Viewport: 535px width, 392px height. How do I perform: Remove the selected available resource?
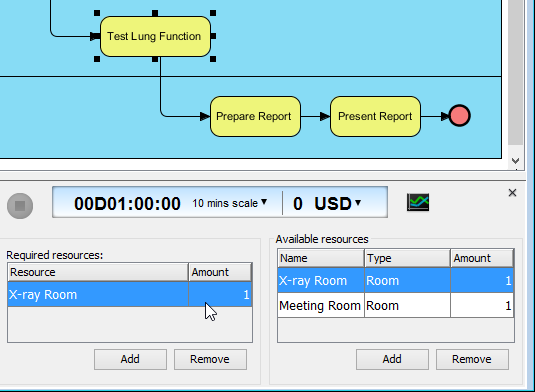(x=472, y=359)
